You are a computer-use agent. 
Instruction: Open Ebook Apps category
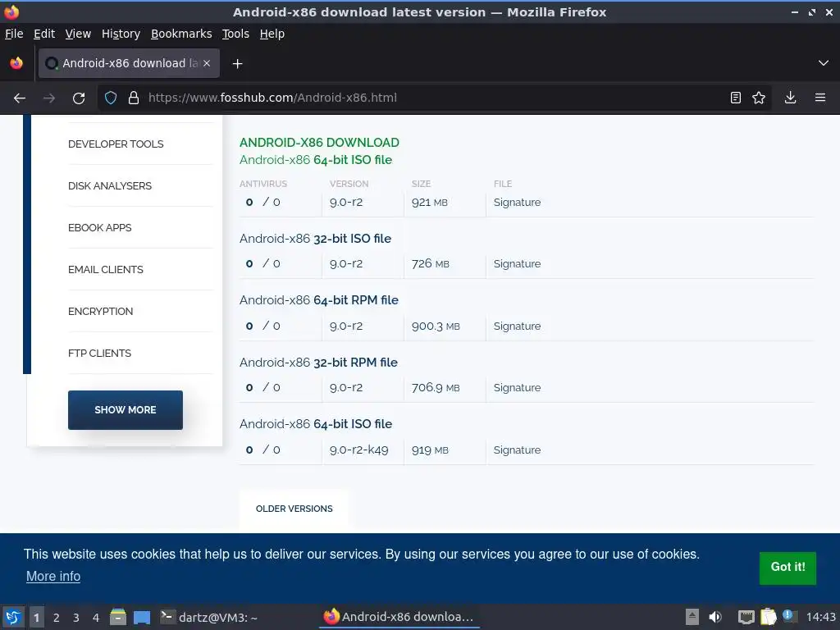99,228
